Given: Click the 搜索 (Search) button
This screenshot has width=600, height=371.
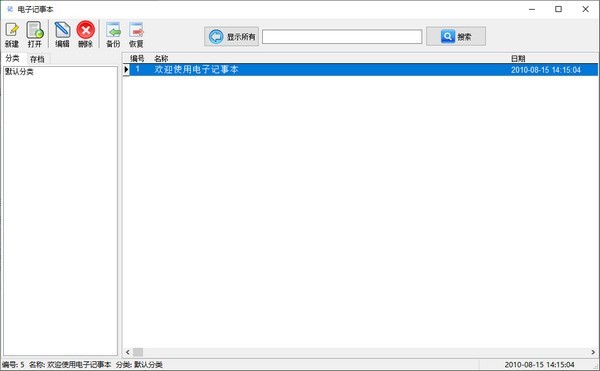Looking at the screenshot, I should click(456, 37).
